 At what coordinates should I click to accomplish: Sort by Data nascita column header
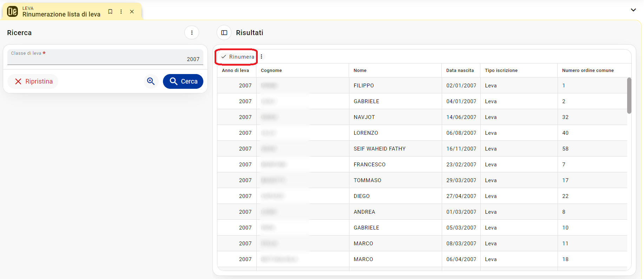pos(460,71)
